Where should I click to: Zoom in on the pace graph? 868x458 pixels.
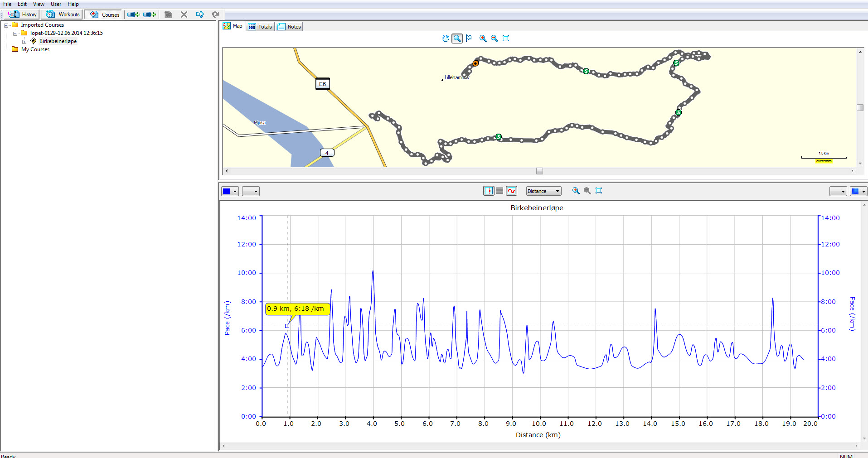coord(576,191)
